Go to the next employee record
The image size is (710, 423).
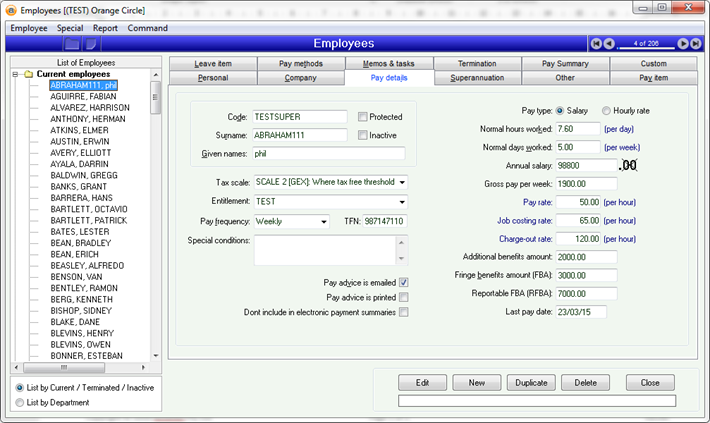683,44
